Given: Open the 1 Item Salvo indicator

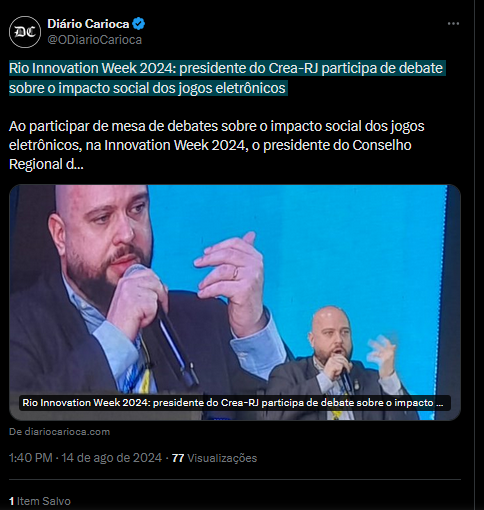Looking at the screenshot, I should (x=40, y=501).
